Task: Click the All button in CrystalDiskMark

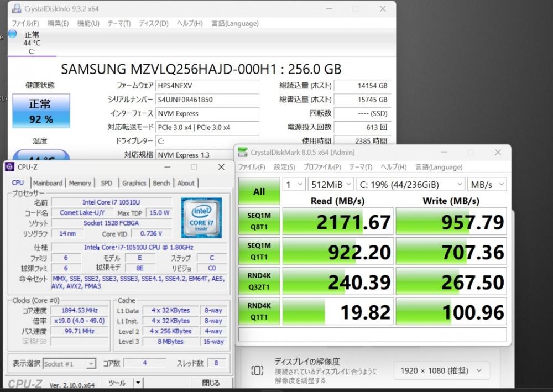Action: 259,191
